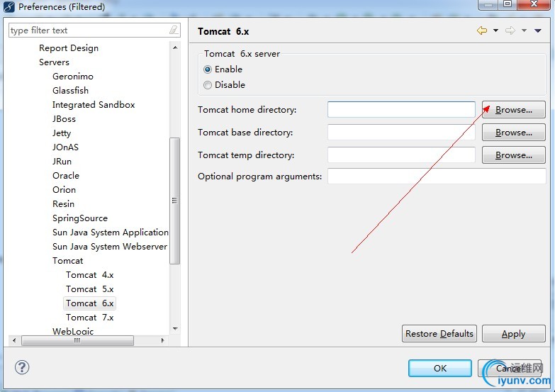Click the Restore Defaults button
This screenshot has height=392, width=555.
tap(439, 334)
